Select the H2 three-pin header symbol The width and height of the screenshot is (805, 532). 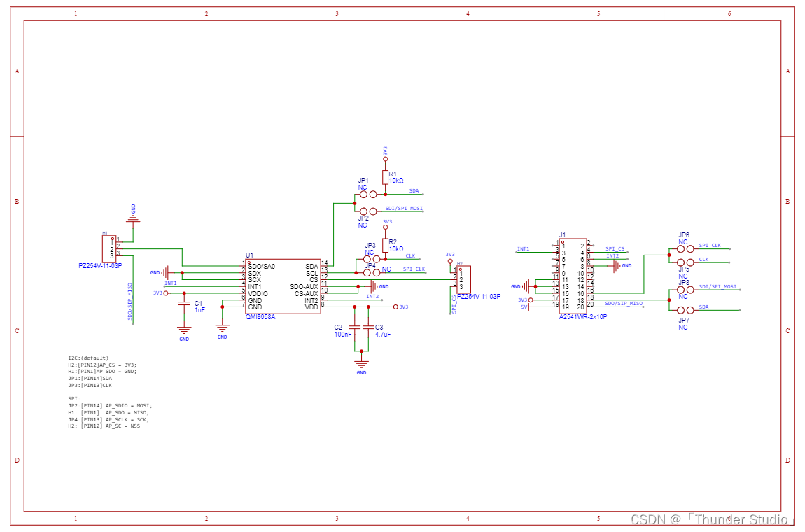click(x=463, y=280)
